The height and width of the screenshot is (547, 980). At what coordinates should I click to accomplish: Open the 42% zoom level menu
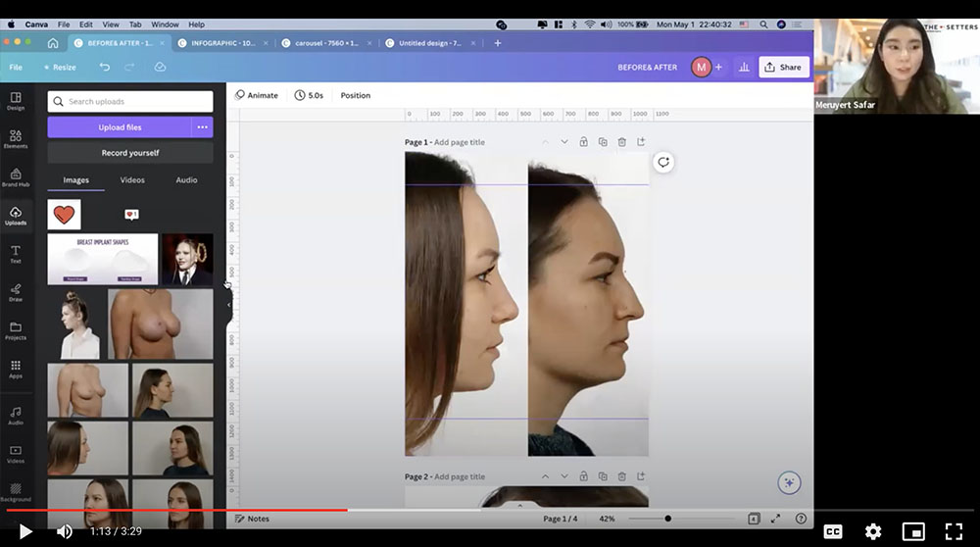(x=607, y=519)
